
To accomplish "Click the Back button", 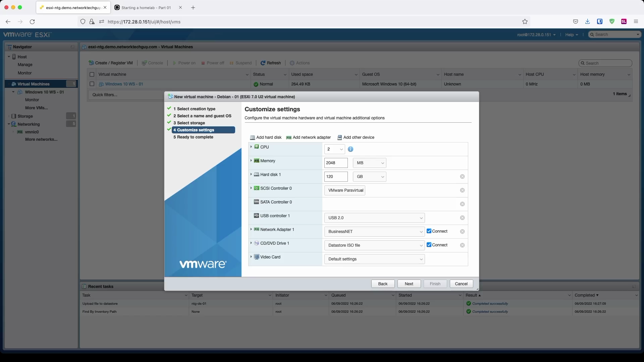I will click(x=383, y=284).
